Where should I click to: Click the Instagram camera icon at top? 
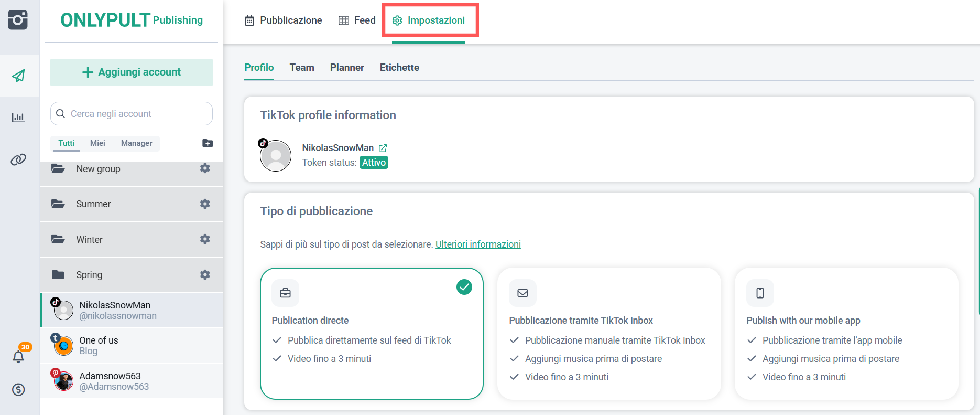(18, 20)
